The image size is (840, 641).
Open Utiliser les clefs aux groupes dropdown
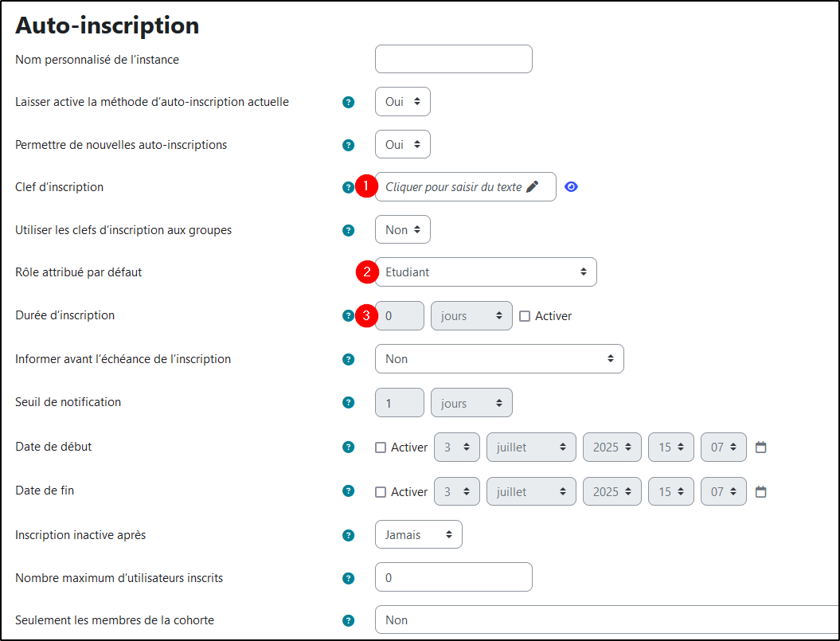pyautogui.click(x=402, y=229)
